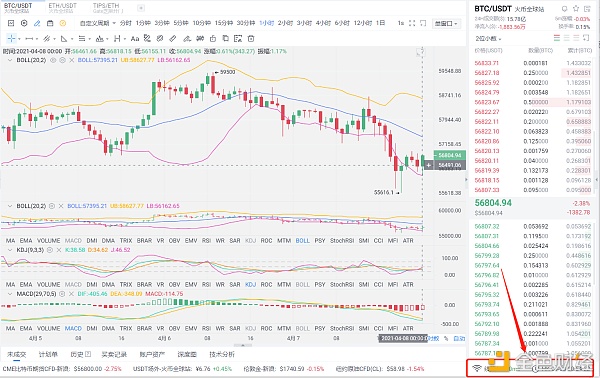
Task: Enter fullscreen chart mode icon
Action: point(412,23)
